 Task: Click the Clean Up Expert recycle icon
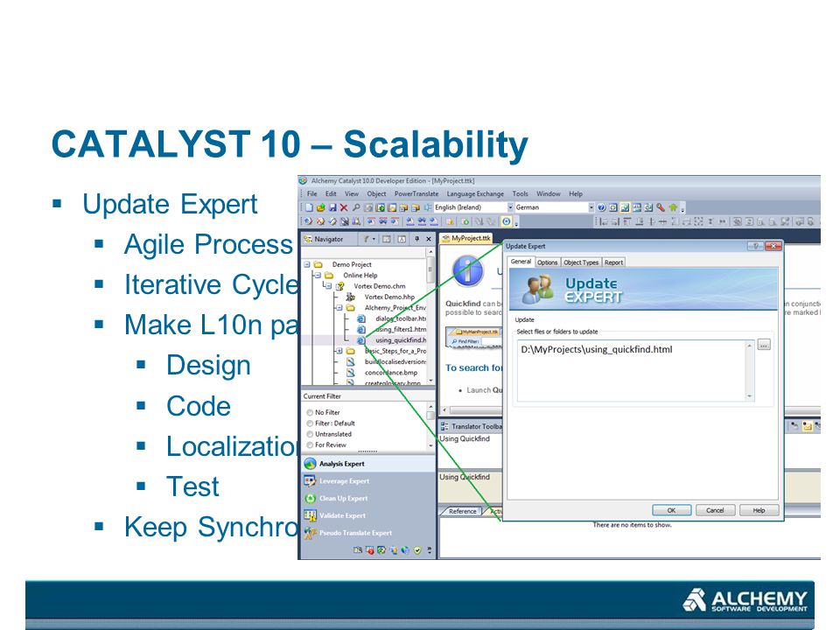tap(310, 498)
